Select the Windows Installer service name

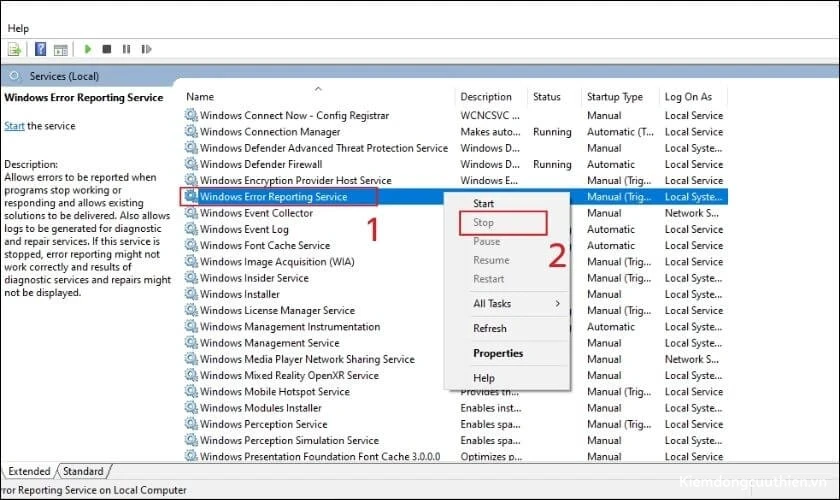[x=239, y=294]
